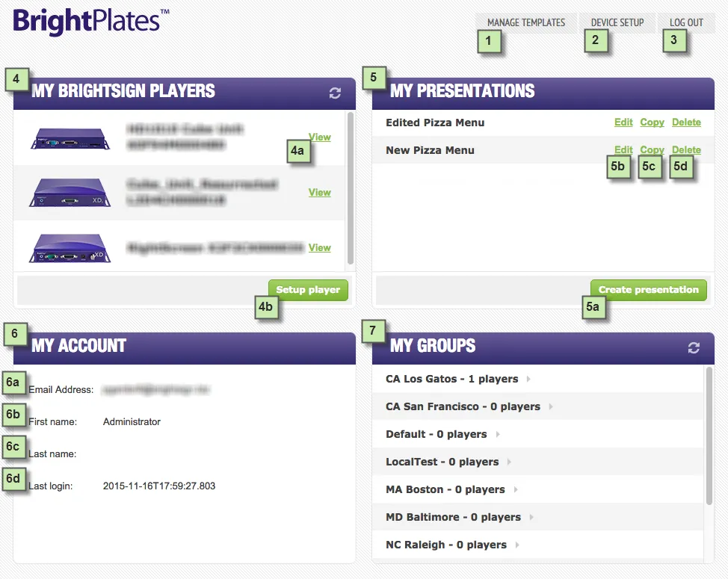Delete the New Pizza Menu presentation
Screen dimensions: 728x579
686,149
